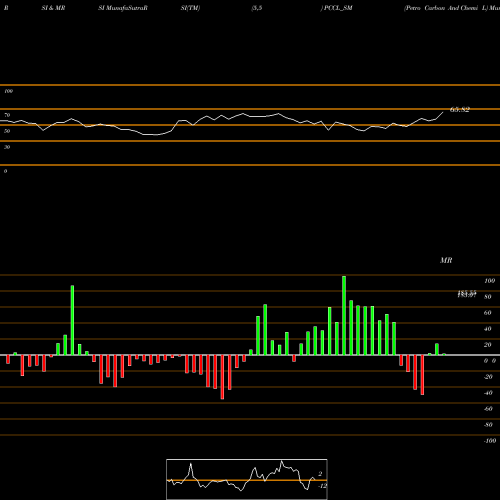The width and height of the screenshot is (500, 500).
Task: Click the RSI axis label 70
Action: click(7, 115)
